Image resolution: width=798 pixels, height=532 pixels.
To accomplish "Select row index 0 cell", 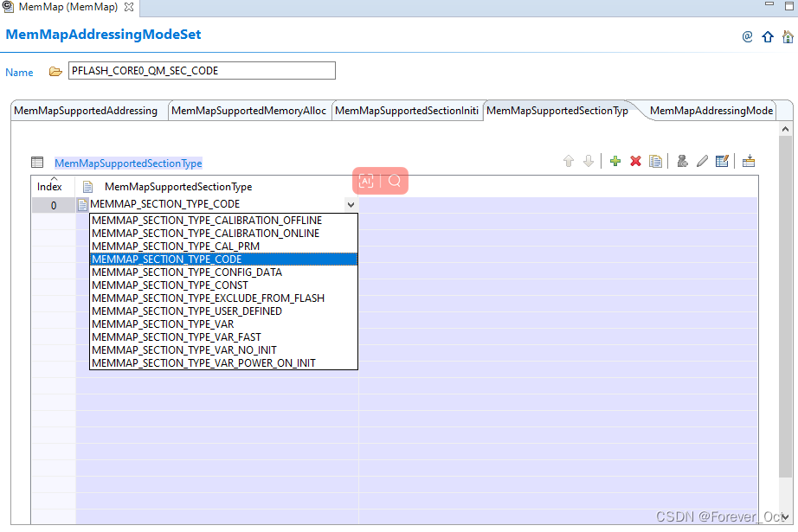I will pyautogui.click(x=54, y=206).
